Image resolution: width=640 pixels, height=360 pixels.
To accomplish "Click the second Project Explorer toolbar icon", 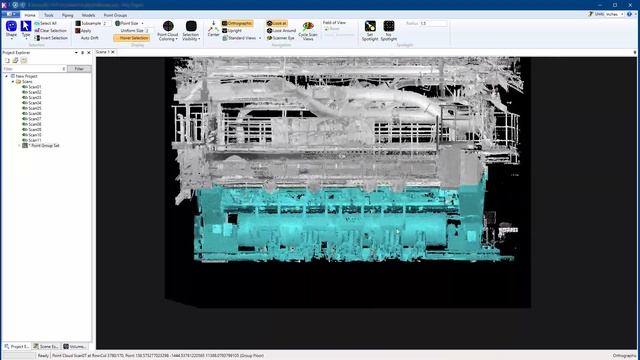I will click(16, 60).
